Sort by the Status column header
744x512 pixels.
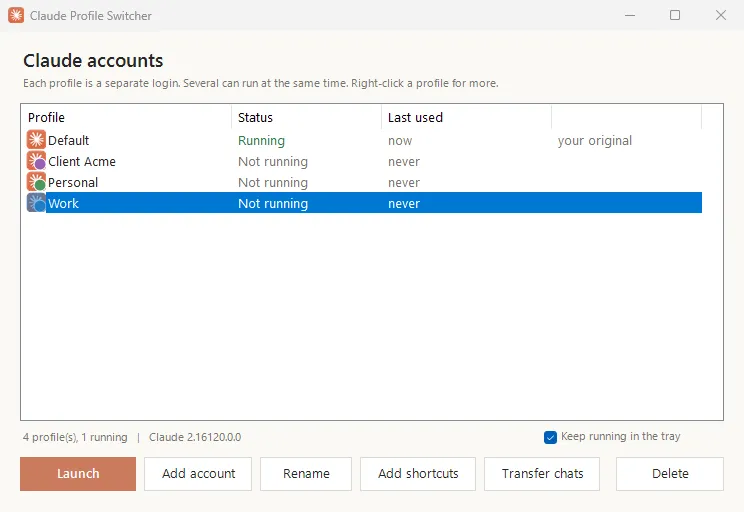(307, 117)
